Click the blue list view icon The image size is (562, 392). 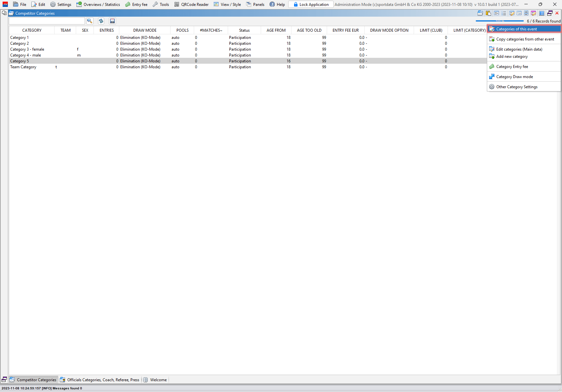(x=542, y=13)
